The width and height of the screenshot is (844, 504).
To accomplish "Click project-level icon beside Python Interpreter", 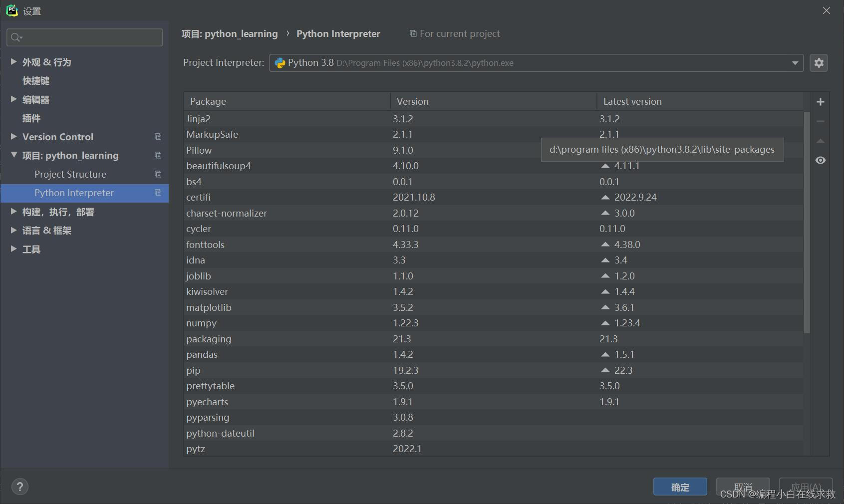I will (x=158, y=193).
